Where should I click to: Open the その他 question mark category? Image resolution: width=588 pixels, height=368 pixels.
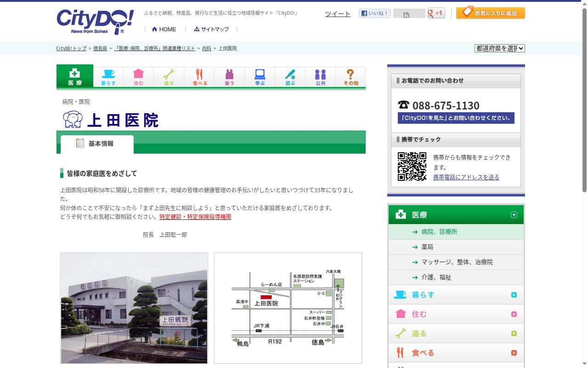[351, 77]
